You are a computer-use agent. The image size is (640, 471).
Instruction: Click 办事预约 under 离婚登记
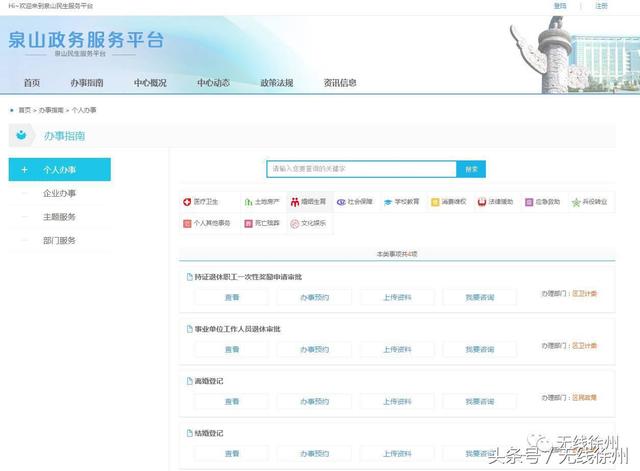click(x=314, y=402)
